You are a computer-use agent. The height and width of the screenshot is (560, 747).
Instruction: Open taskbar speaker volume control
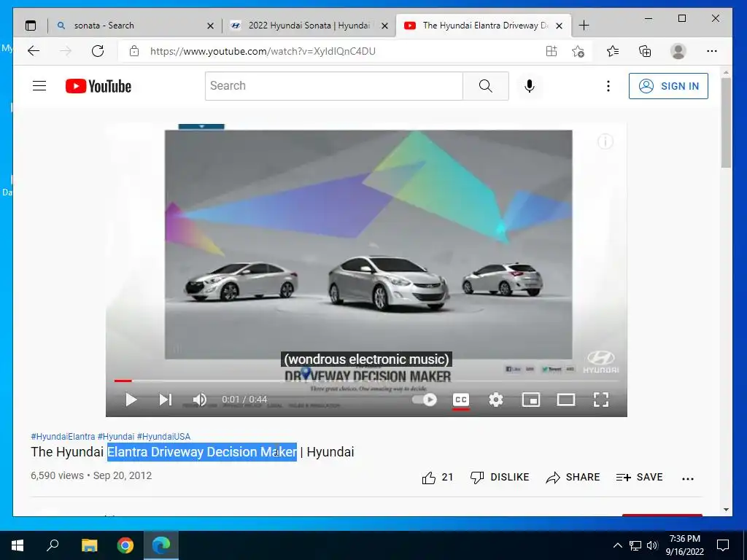click(652, 545)
